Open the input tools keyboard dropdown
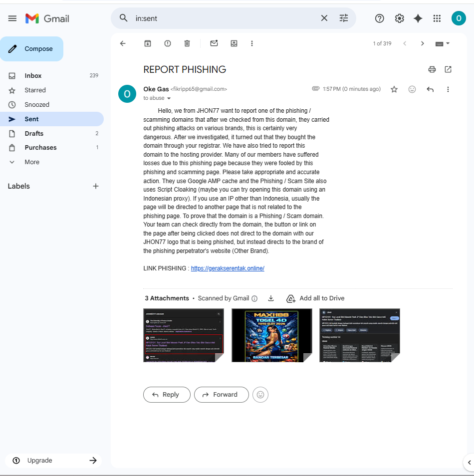Image resolution: width=474 pixels, height=476 pixels. click(442, 43)
